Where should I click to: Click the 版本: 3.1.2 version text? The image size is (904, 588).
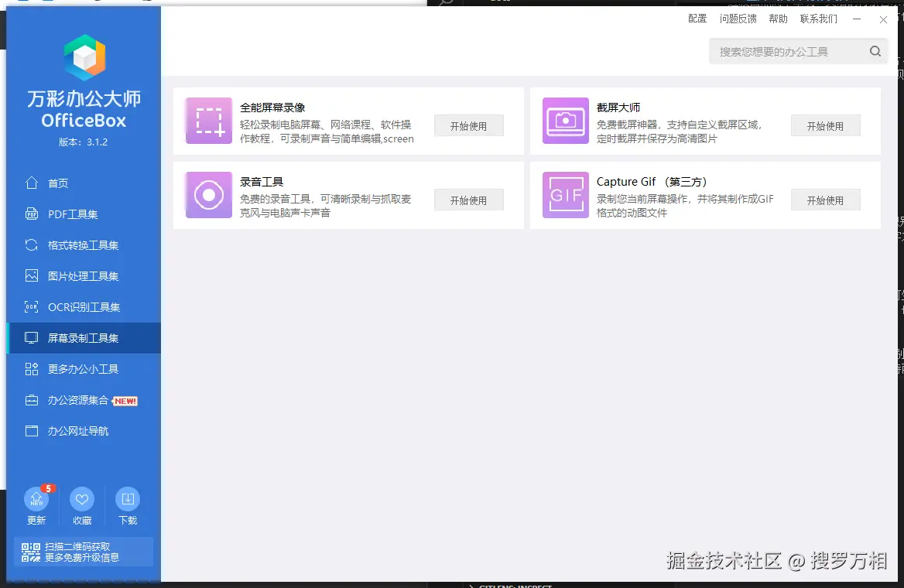[83, 142]
